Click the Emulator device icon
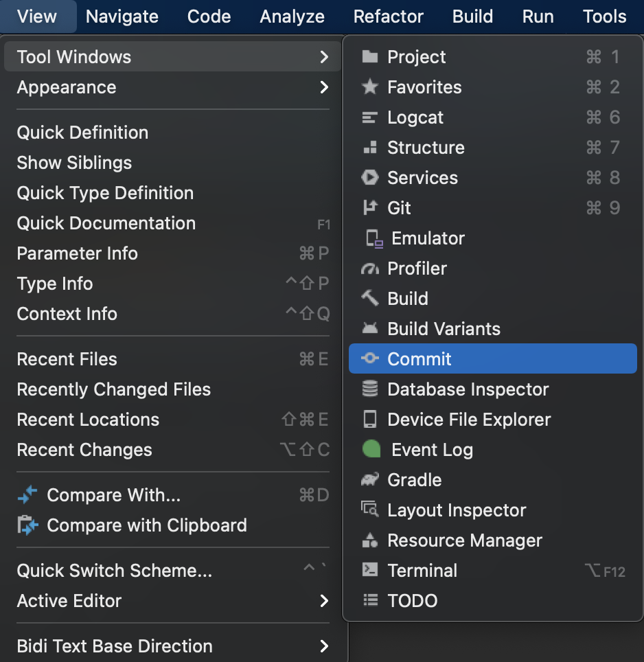Screen dimensions: 644x662 pyautogui.click(x=373, y=238)
